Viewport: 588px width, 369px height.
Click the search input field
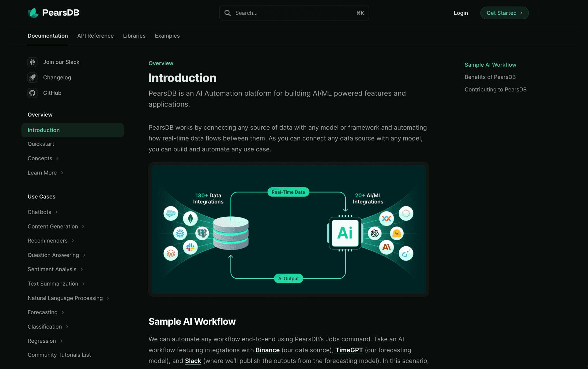click(x=294, y=13)
